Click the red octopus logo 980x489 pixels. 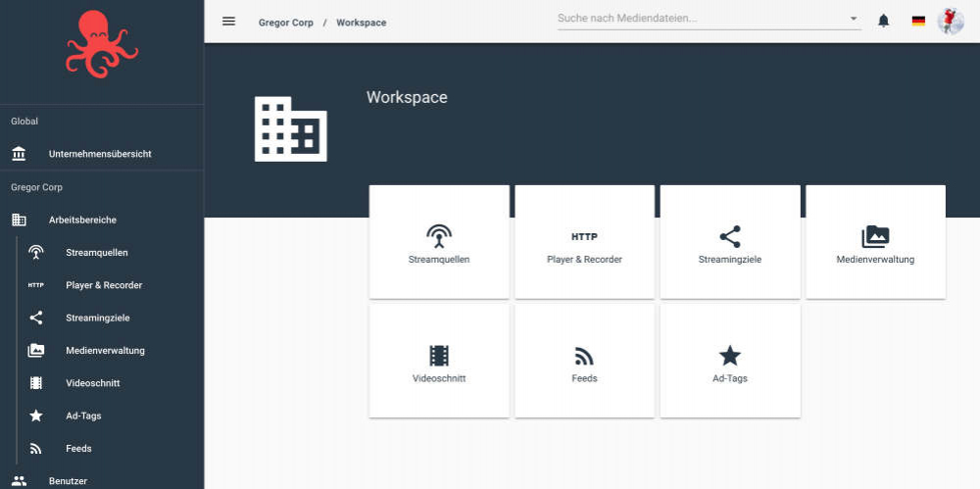click(102, 44)
